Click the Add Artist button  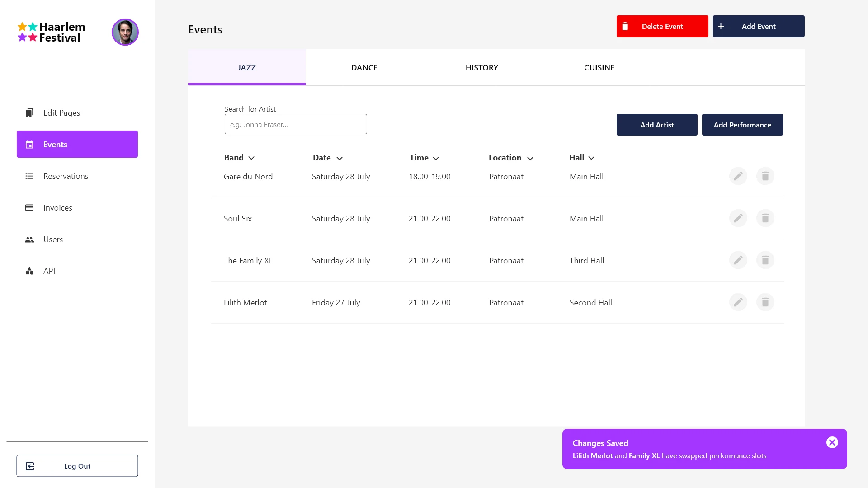[x=657, y=125]
